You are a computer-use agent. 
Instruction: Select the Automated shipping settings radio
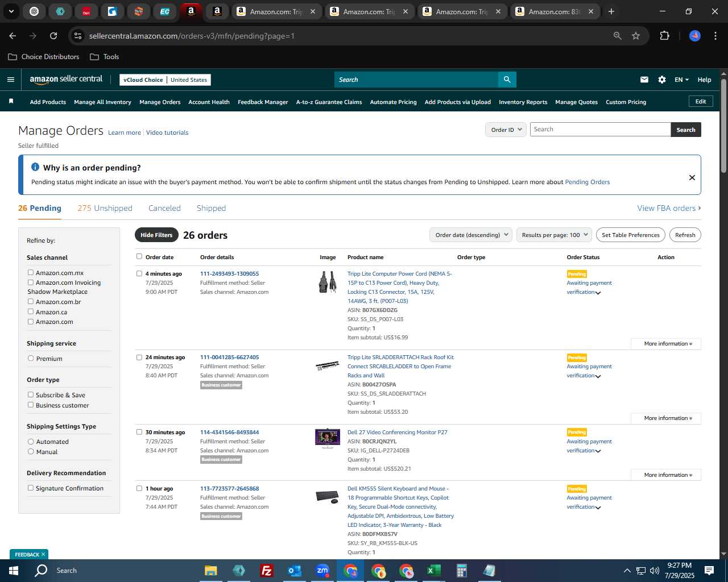click(31, 441)
